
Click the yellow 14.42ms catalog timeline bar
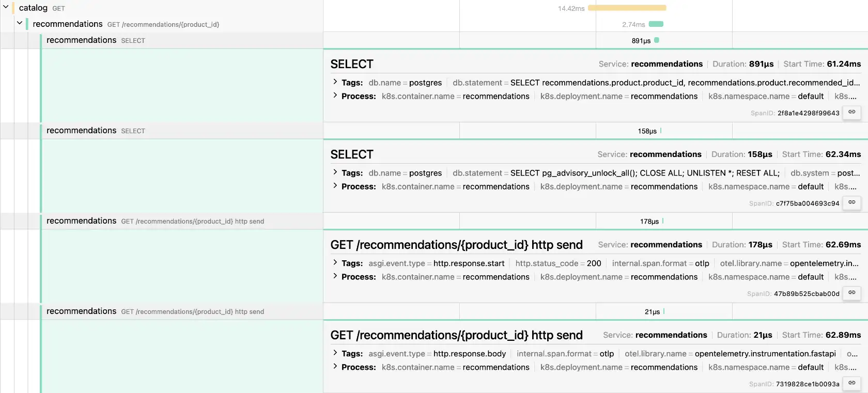[627, 8]
